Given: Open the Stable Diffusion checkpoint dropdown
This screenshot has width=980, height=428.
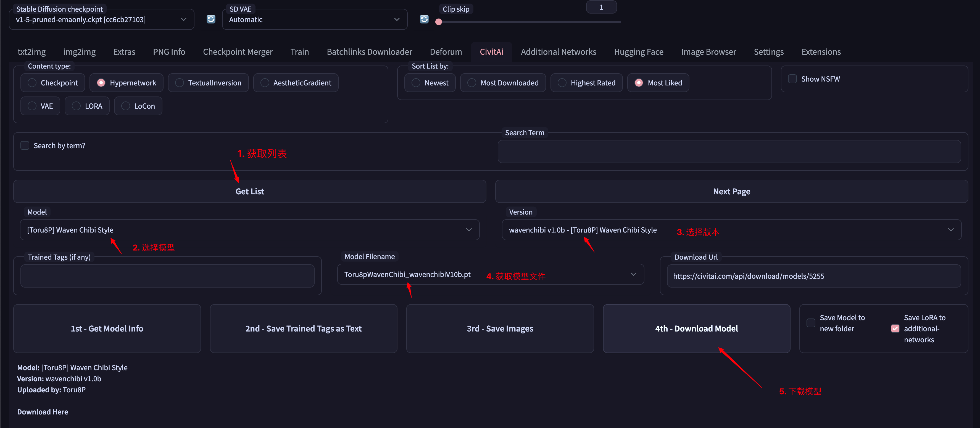Looking at the screenshot, I should 101,19.
